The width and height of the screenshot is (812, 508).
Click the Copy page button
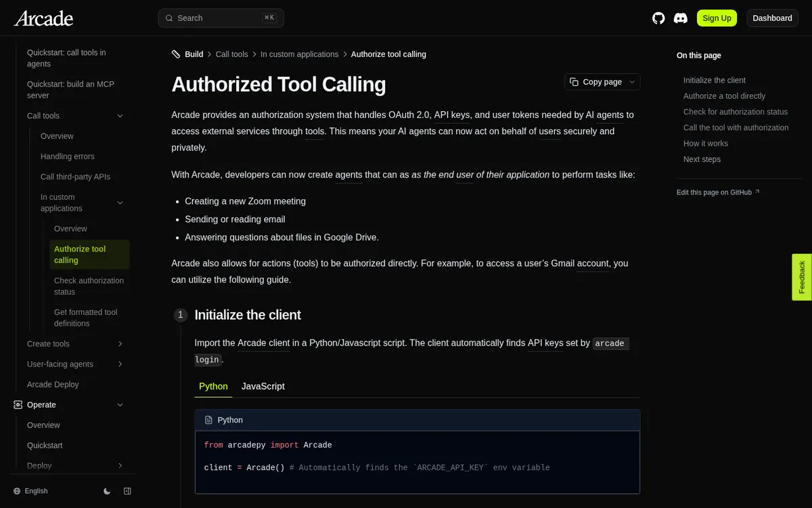tap(602, 82)
